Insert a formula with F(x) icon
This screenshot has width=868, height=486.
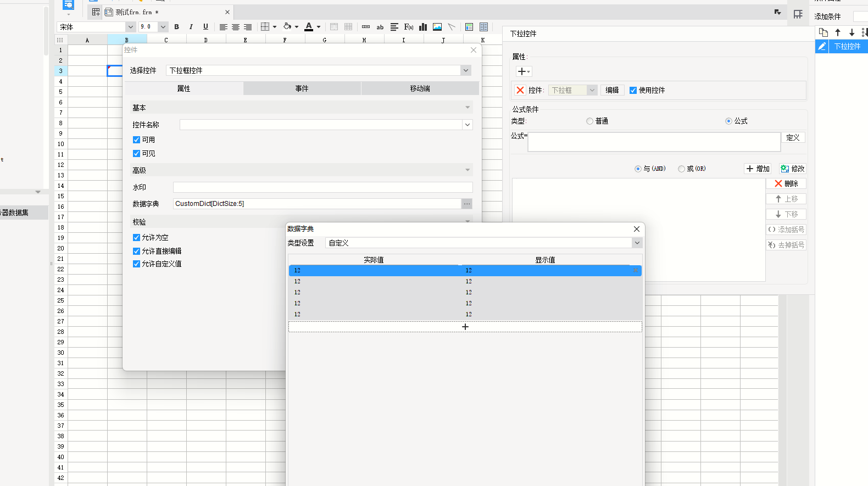click(x=409, y=27)
